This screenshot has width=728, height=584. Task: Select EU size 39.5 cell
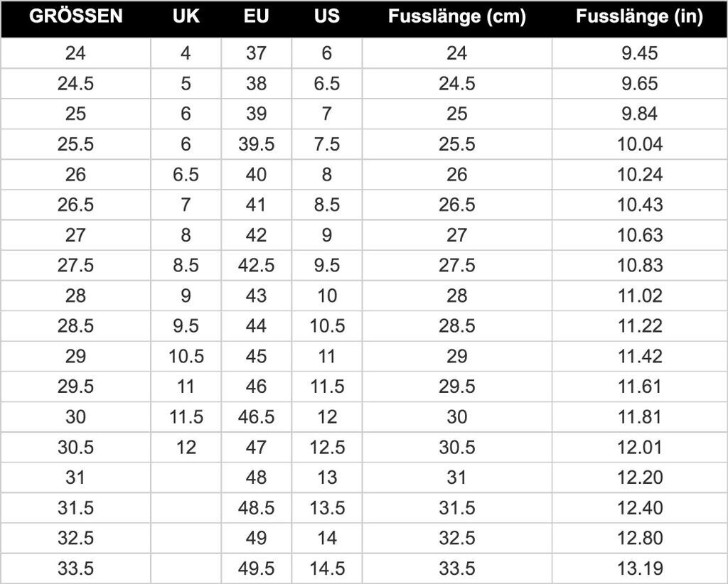click(256, 144)
